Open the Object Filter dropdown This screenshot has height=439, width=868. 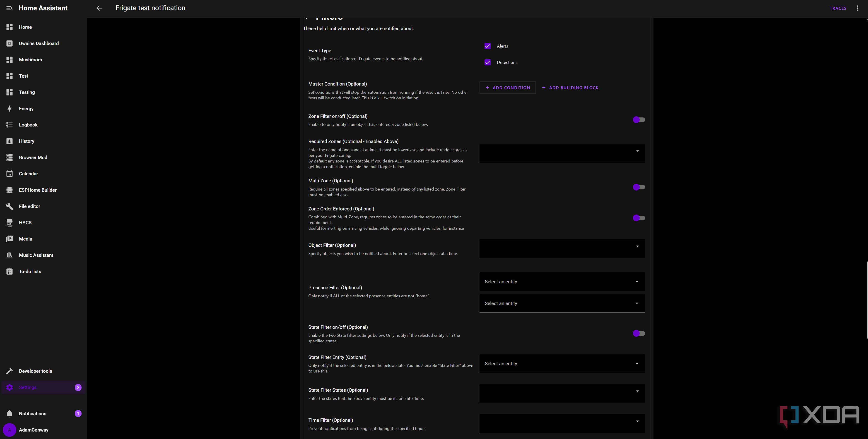point(562,249)
